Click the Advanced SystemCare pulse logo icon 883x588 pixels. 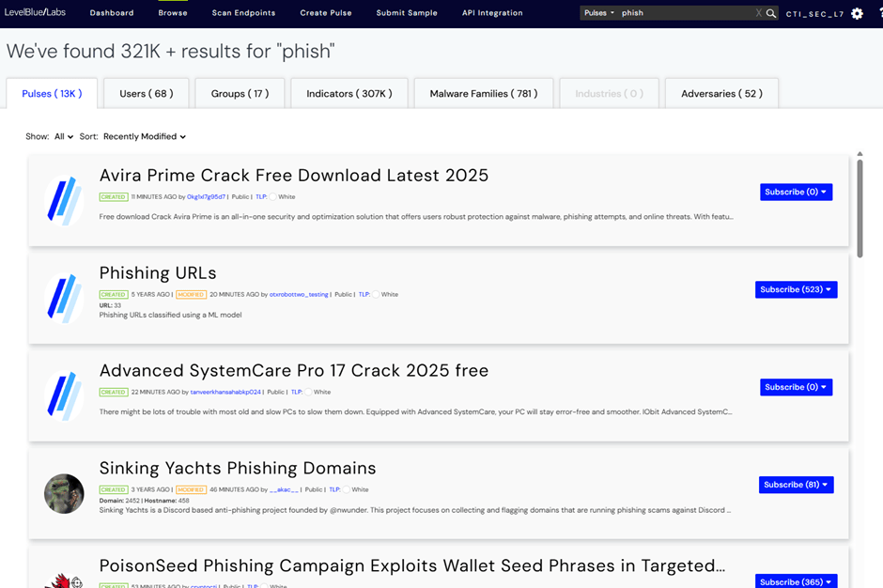point(64,395)
